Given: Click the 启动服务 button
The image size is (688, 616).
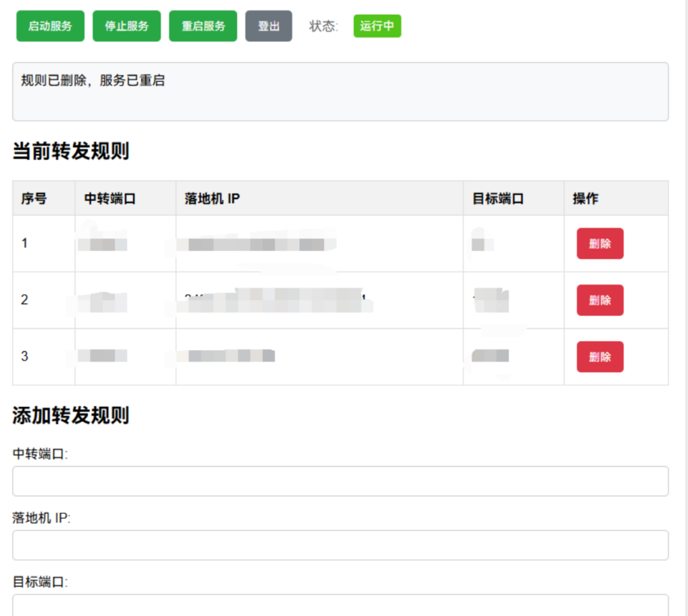Looking at the screenshot, I should coord(50,26).
